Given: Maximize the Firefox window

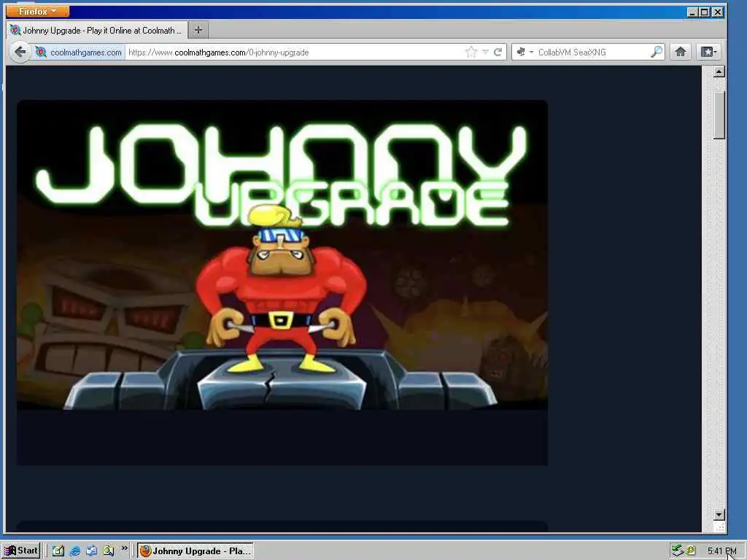Looking at the screenshot, I should pyautogui.click(x=705, y=12).
